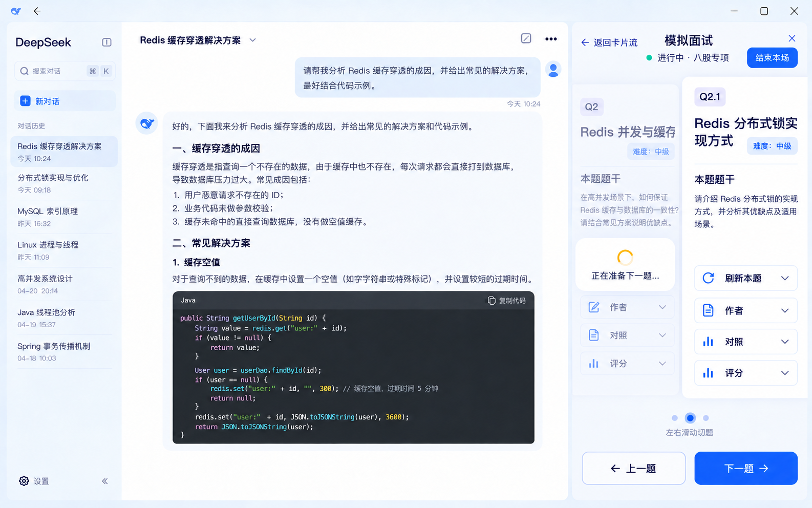Start a new chat with 新对话
The width and height of the screenshot is (812, 508).
pyautogui.click(x=65, y=101)
